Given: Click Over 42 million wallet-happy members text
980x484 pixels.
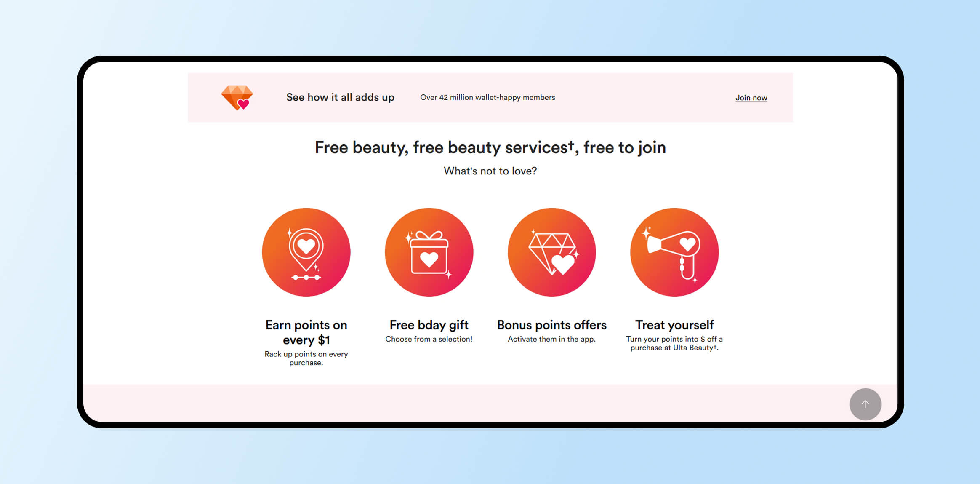Looking at the screenshot, I should click(x=487, y=97).
